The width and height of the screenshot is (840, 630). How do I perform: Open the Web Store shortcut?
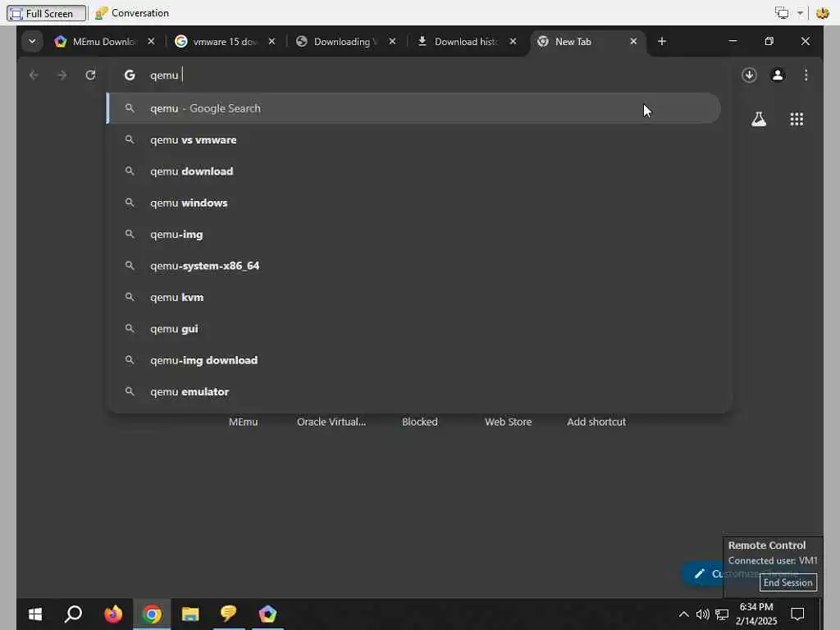pos(509,422)
